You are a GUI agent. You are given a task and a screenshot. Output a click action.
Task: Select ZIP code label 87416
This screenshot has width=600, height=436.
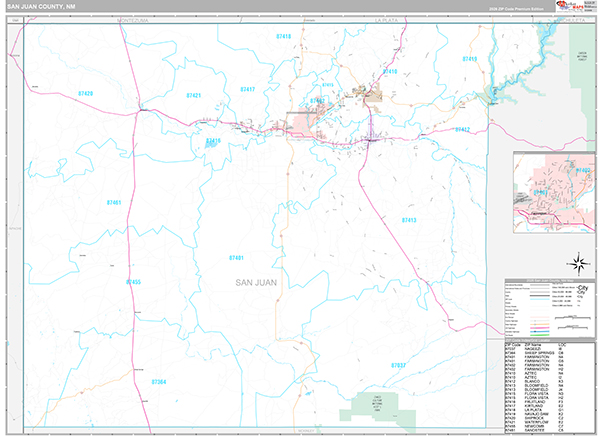213,141
